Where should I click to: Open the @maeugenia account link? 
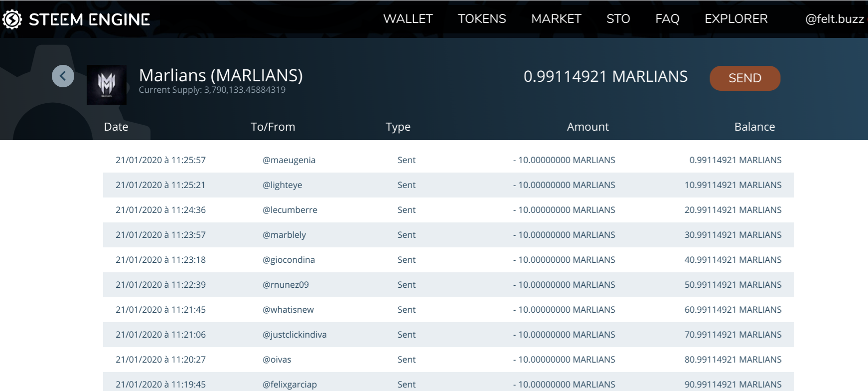289,160
